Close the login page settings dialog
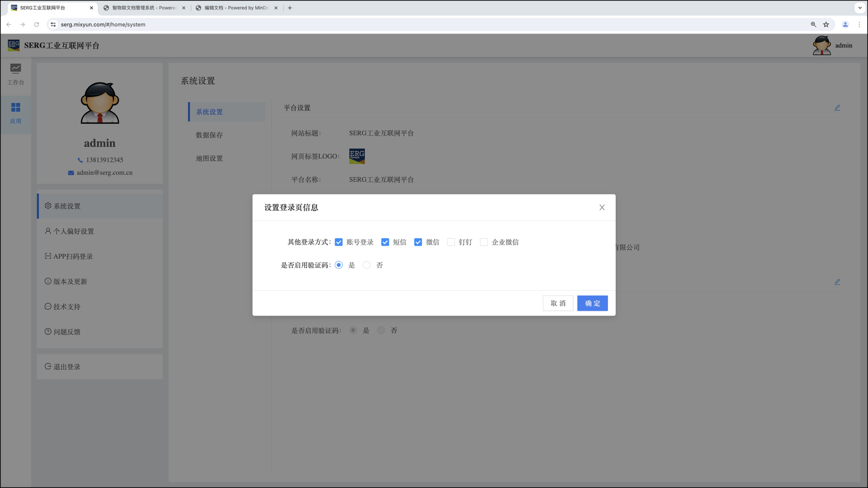This screenshot has height=488, width=868. tap(602, 207)
